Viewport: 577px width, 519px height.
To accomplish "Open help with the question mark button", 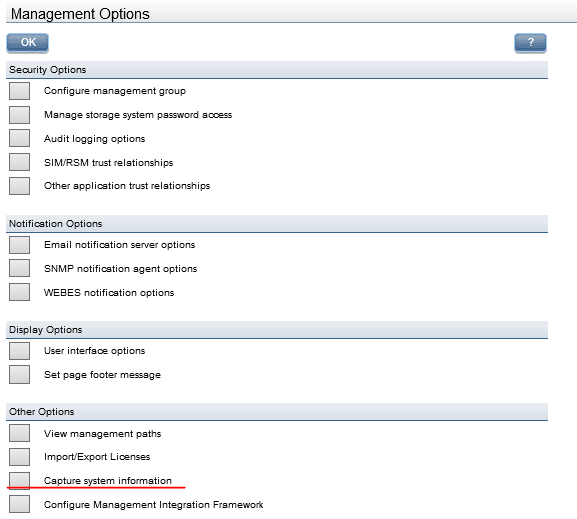I will (530, 43).
